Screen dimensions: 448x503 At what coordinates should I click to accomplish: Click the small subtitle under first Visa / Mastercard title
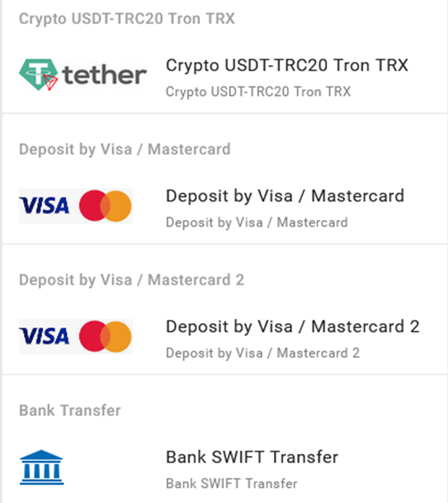(256, 223)
